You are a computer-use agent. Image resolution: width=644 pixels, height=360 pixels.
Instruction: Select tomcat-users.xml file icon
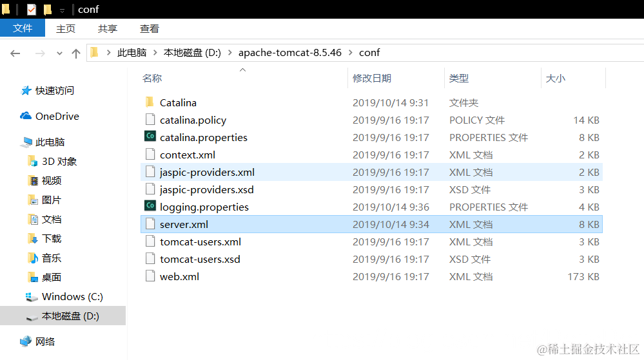tap(150, 242)
